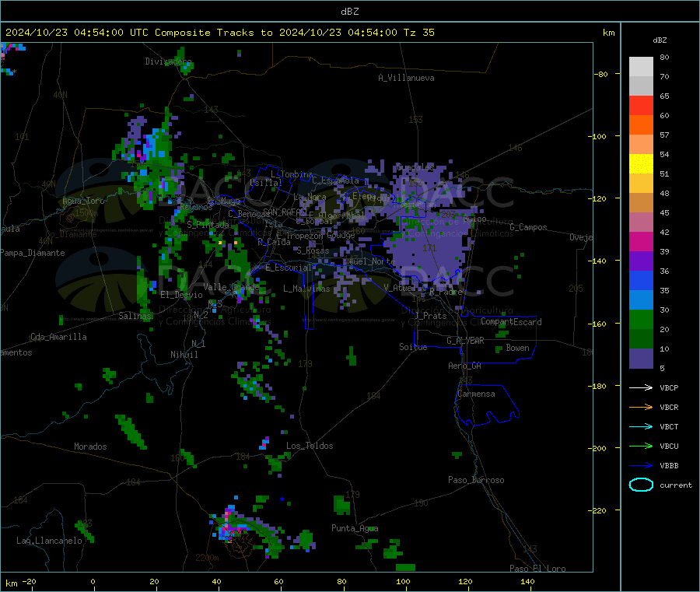The height and width of the screenshot is (592, 700).
Task: Click the 'Divisadero' map label
Action: point(168,61)
